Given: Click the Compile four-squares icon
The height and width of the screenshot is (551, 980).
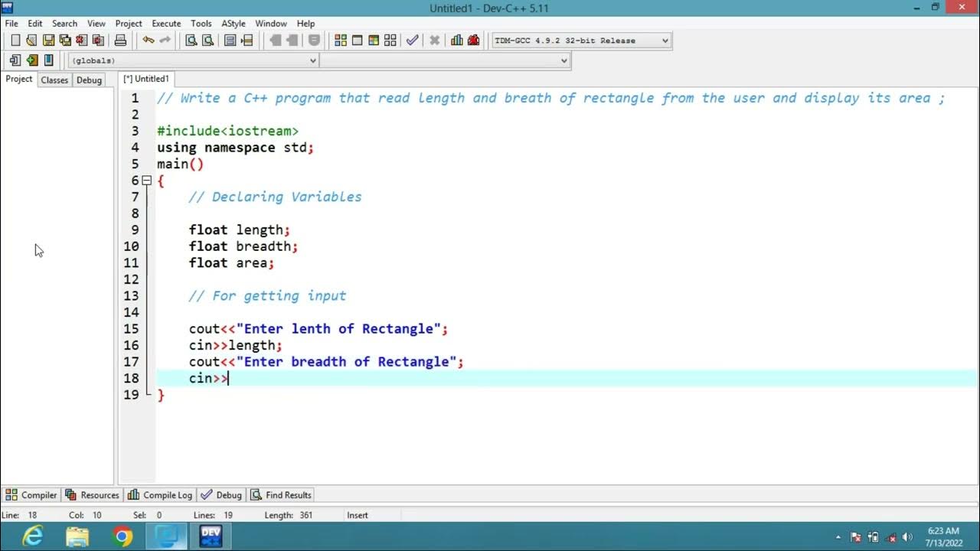Looking at the screenshot, I should [x=341, y=41].
